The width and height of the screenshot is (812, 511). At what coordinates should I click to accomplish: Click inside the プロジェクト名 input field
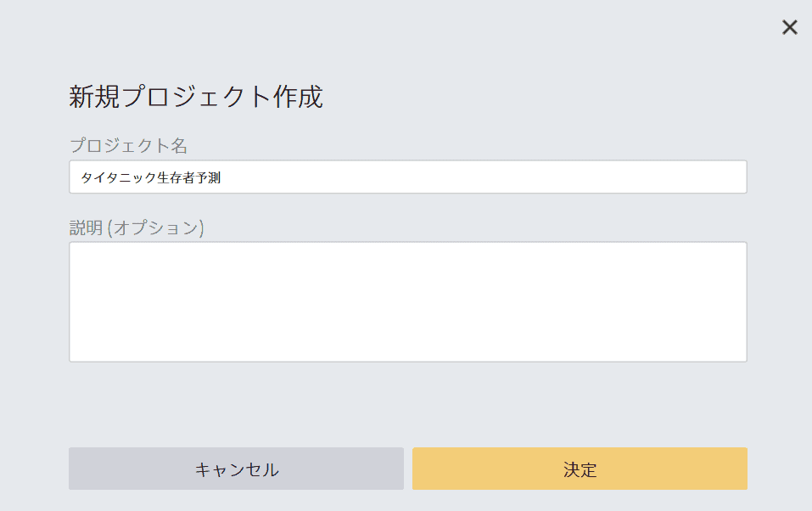point(407,177)
